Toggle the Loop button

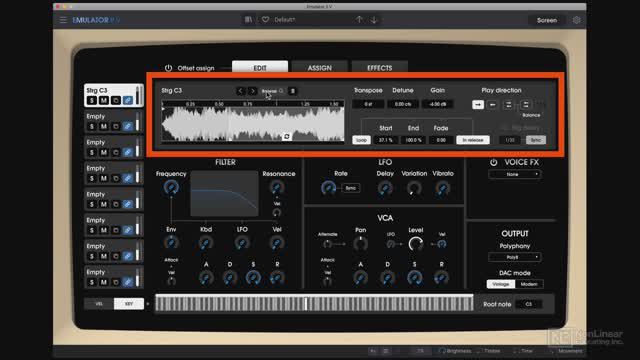click(361, 140)
